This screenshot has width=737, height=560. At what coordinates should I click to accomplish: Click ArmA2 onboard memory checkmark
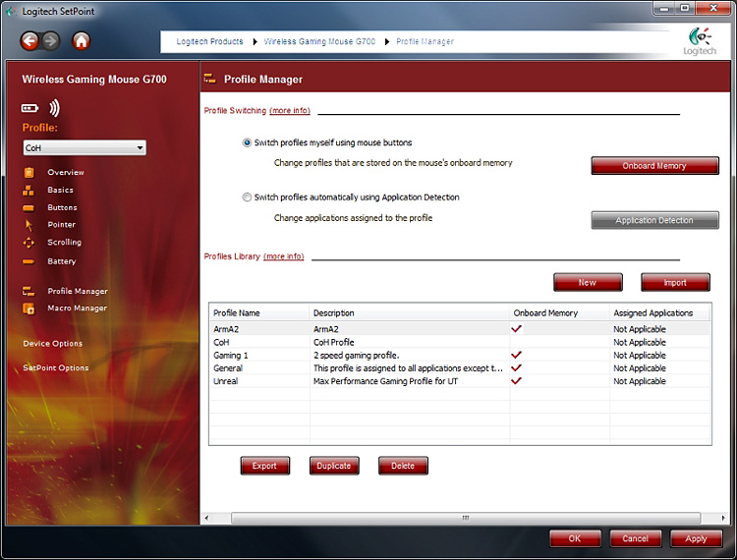pos(516,329)
